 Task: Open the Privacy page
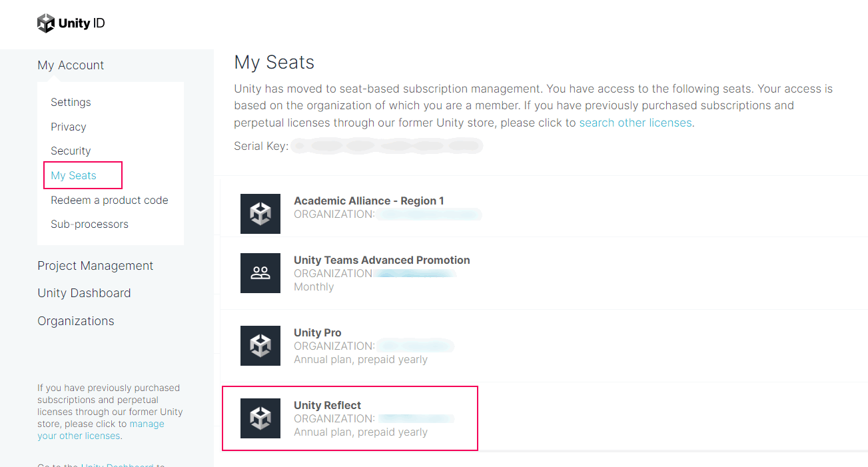tap(69, 127)
